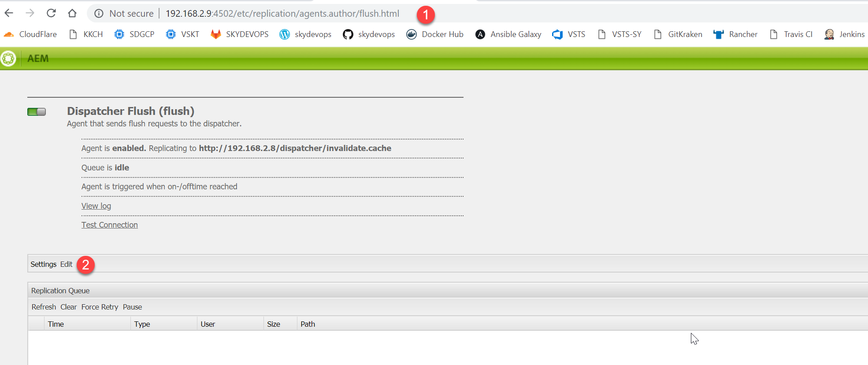
Task: Click Edit in the Settings bar
Action: click(x=67, y=264)
